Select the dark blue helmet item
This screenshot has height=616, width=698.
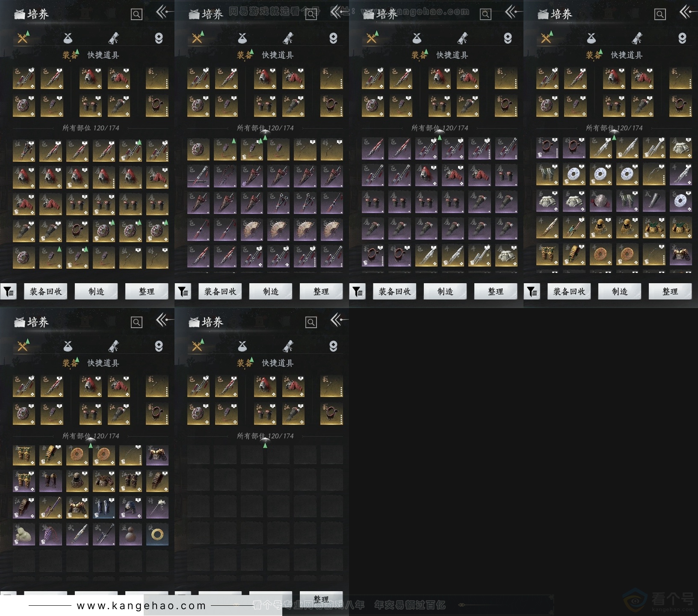pyautogui.click(x=130, y=507)
